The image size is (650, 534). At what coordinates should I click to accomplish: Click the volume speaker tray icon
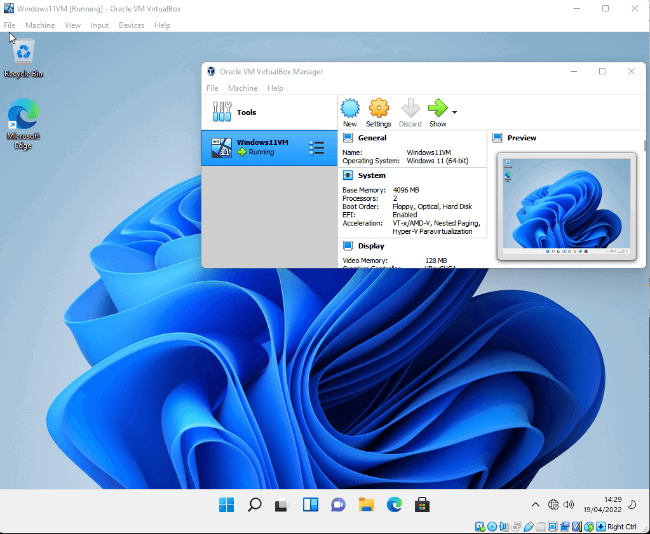point(569,505)
